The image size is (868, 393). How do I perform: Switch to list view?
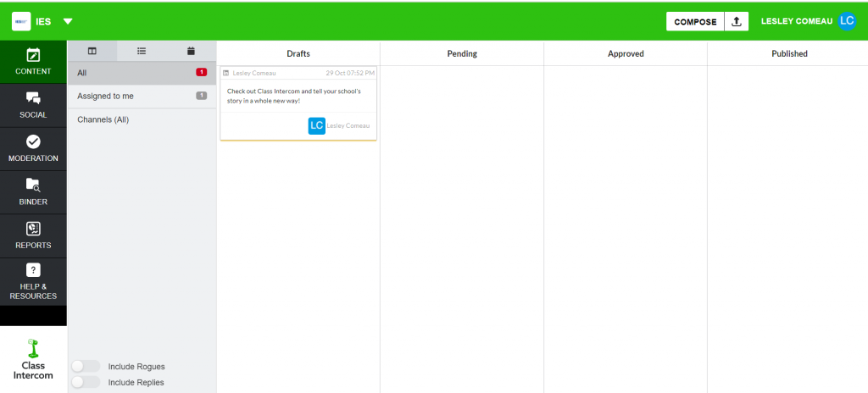point(142,51)
